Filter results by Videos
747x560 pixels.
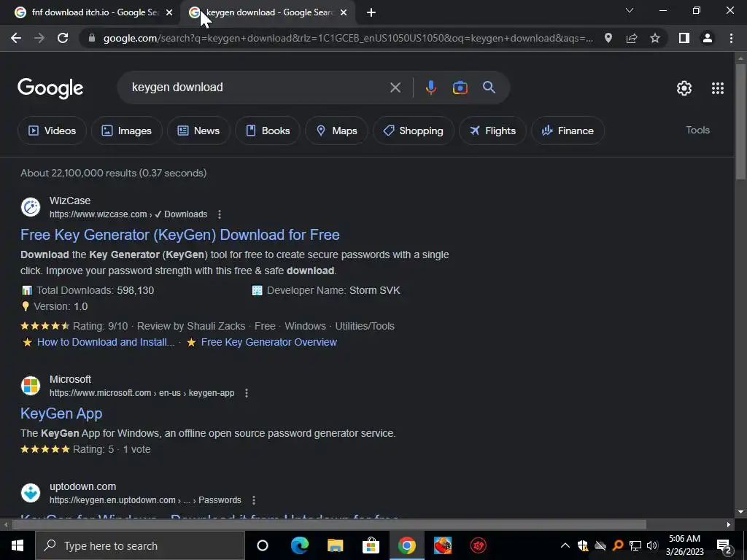click(x=52, y=131)
